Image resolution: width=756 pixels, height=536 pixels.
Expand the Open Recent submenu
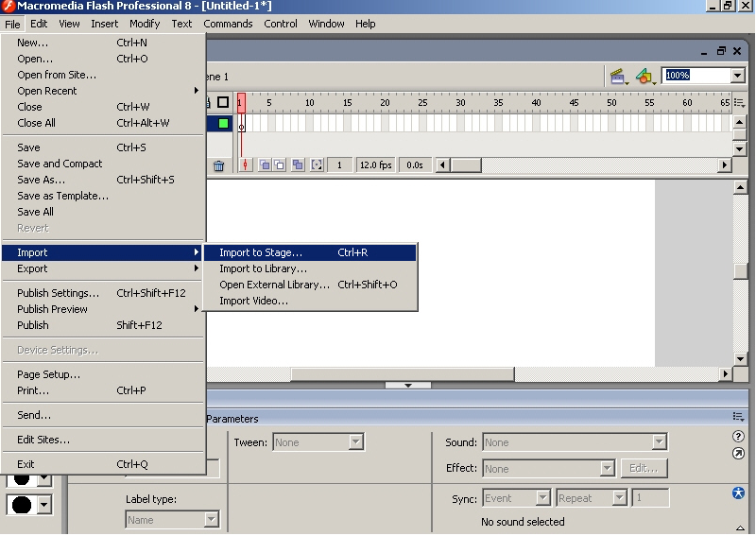coord(103,91)
